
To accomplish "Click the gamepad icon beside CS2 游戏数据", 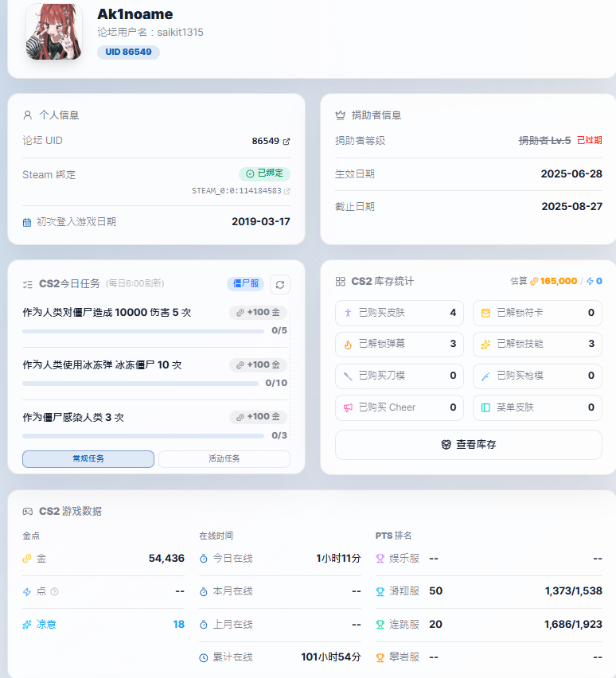I will [28, 512].
